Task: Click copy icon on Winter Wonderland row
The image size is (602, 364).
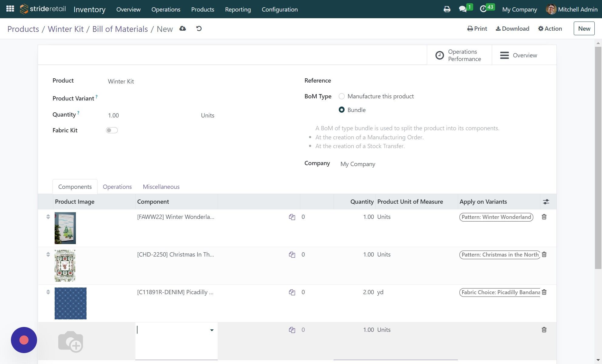Action: click(292, 217)
